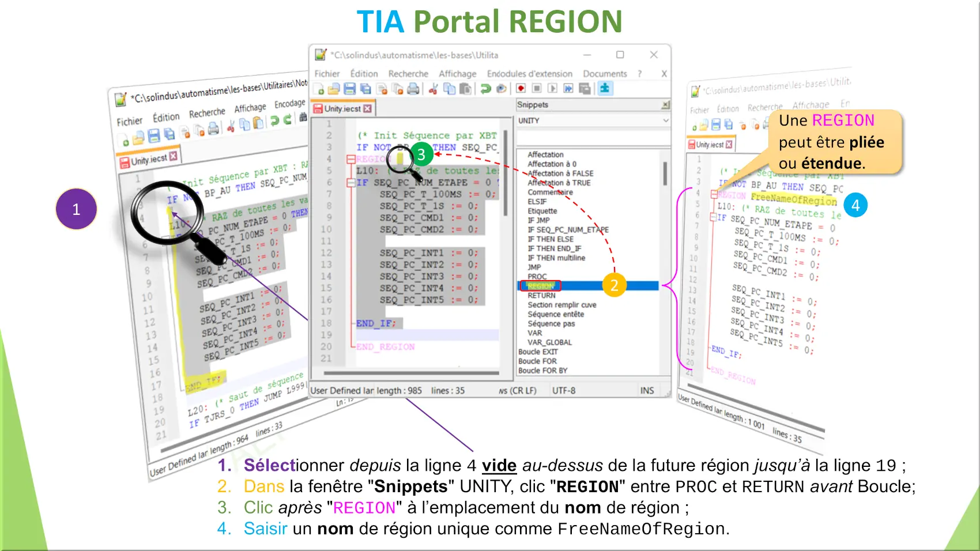Click Open folder icon in left window toolbar
The height and width of the screenshot is (551, 980).
point(138,138)
